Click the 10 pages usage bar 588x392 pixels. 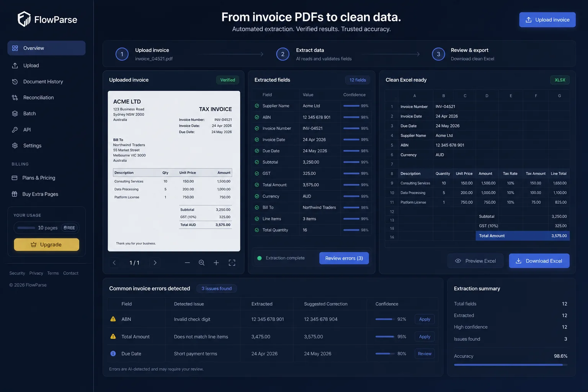(26, 228)
